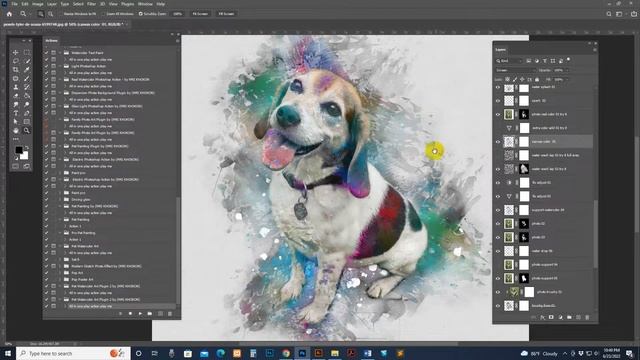Hide the photo support 03 layer
Screen dimensions: 640x360
click(498, 278)
